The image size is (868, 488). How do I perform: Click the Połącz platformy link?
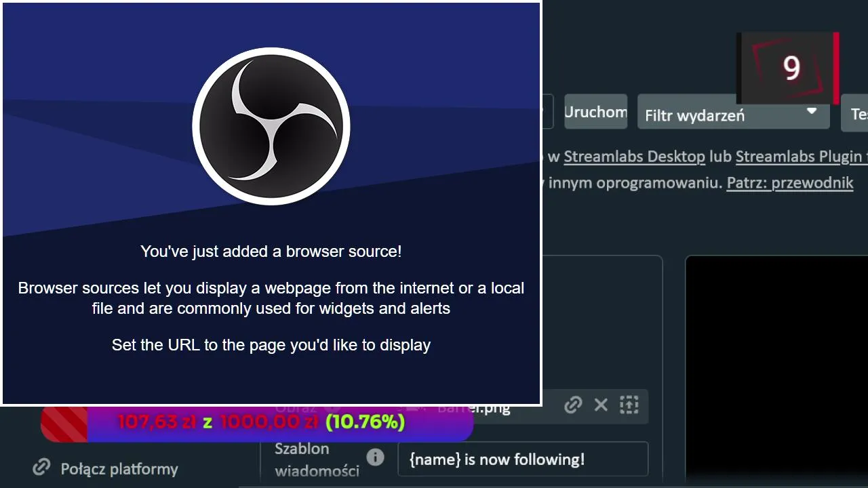coord(119,469)
